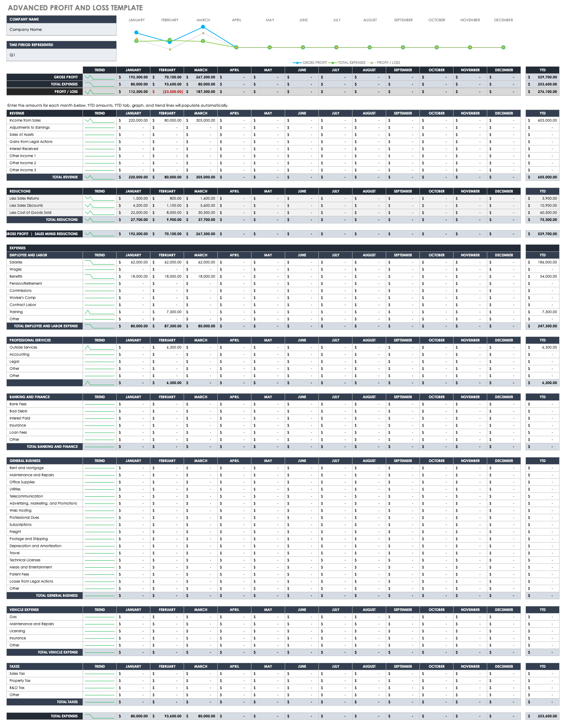Click the March gross profit chart point

[x=203, y=27]
